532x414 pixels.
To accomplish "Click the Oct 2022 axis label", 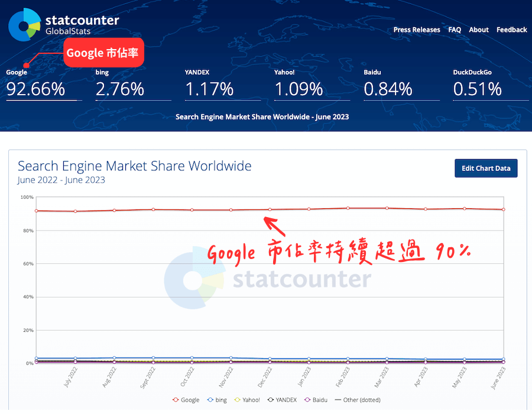I will (x=187, y=377).
